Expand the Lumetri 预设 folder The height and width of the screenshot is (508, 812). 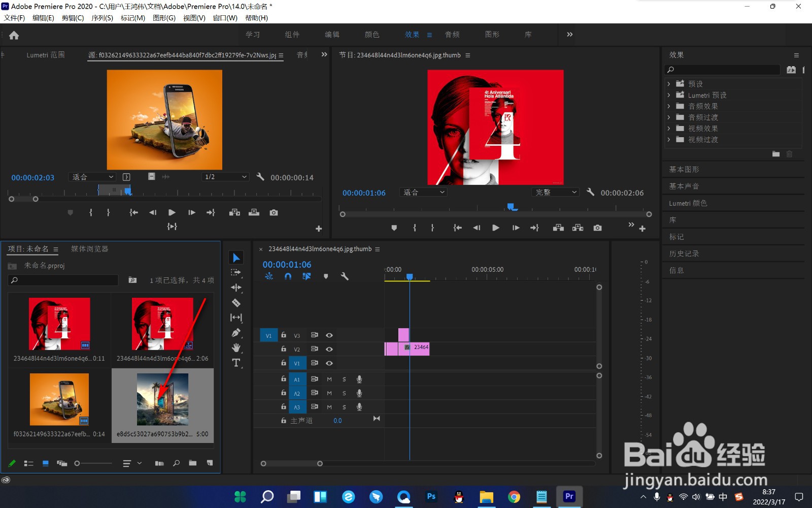pyautogui.click(x=669, y=95)
